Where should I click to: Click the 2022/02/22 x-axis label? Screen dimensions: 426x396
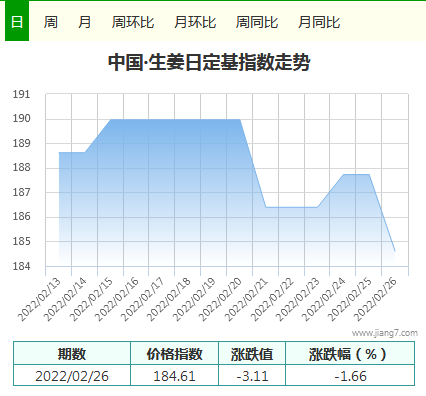[x=272, y=300]
